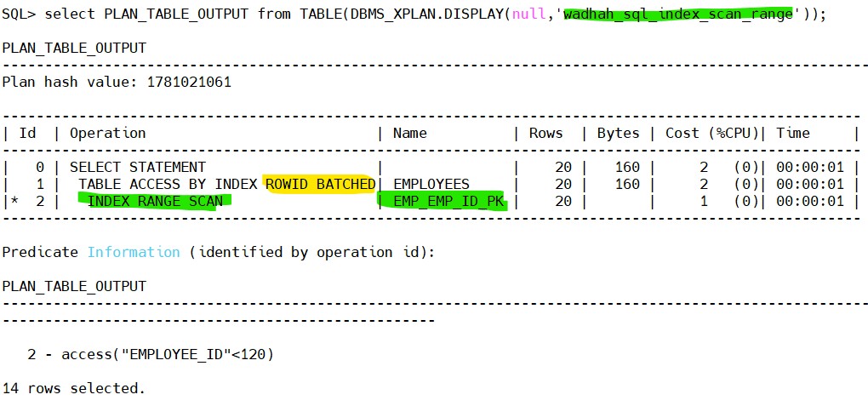Click the SQL> prompt at the top
Viewport: 868px width, 406px height.
coord(19,14)
